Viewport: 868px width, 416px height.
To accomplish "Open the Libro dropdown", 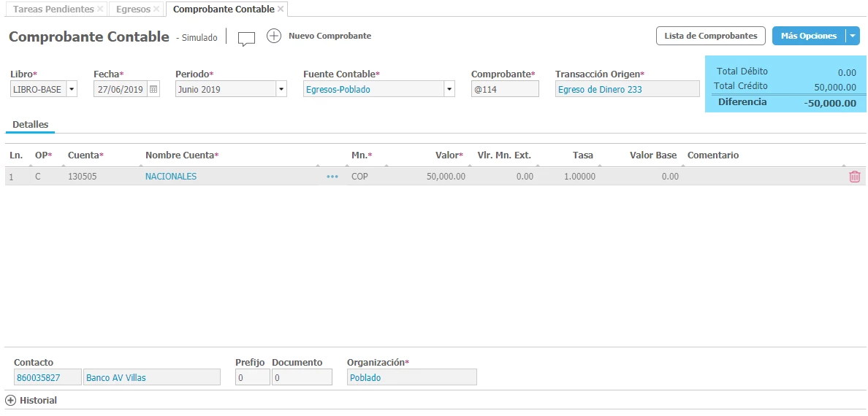I will click(72, 89).
